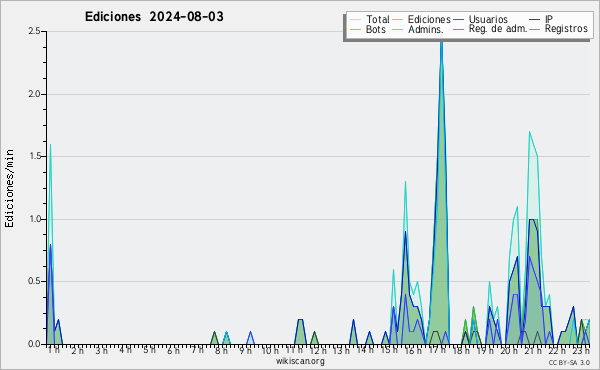Click the 1.5 y-axis value
This screenshot has width=600, height=370.
point(34,156)
